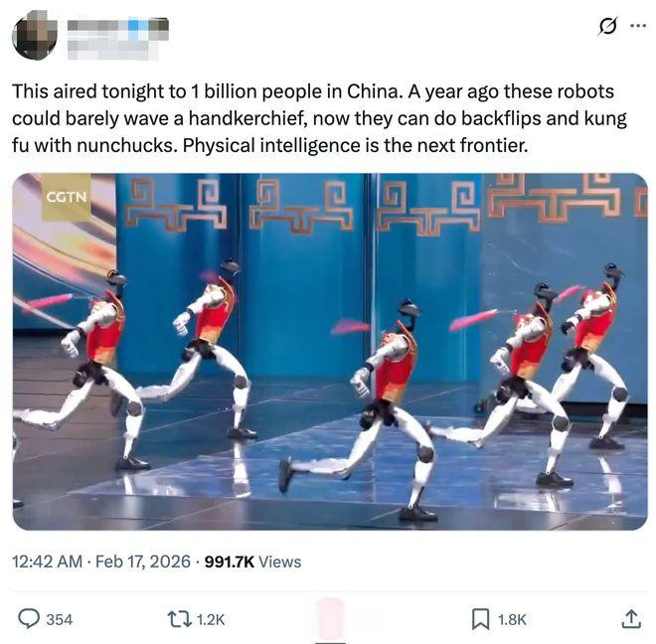This screenshot has width=656, height=644.
Task: Click the 991.7K Views counter
Action: pyautogui.click(x=252, y=562)
